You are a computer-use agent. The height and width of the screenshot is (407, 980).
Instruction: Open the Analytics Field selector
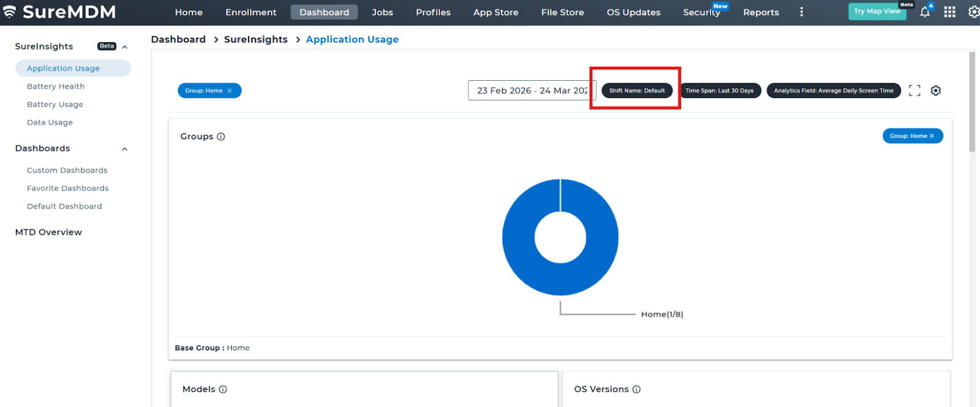(x=833, y=91)
